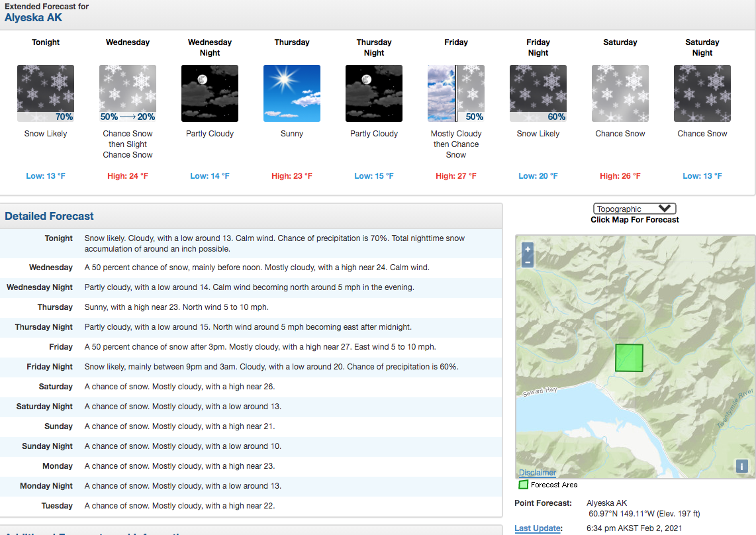Click the 'High: 24 °F' Wednesday temperature
Viewport: 756px width, 535px height.
tap(128, 176)
